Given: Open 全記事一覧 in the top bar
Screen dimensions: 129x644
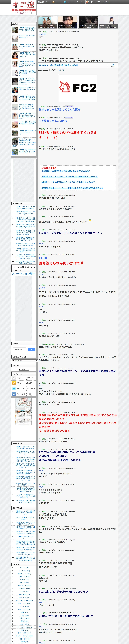Looking at the screenshot, I should pos(43,2).
